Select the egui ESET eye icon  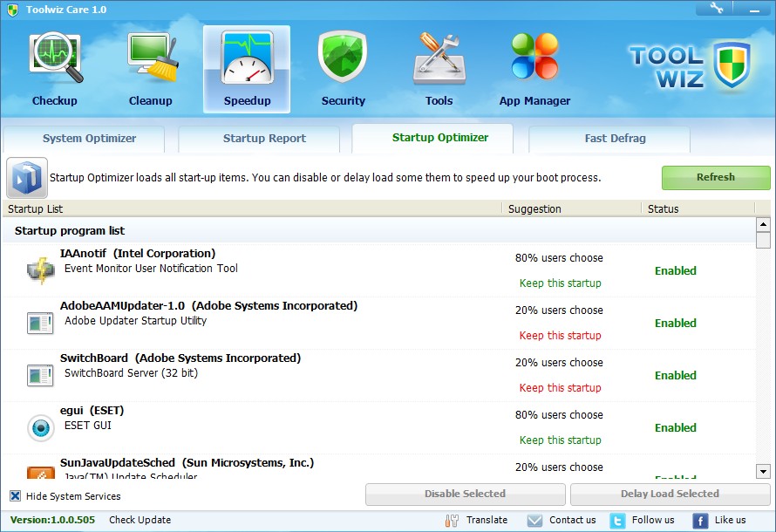[41, 427]
